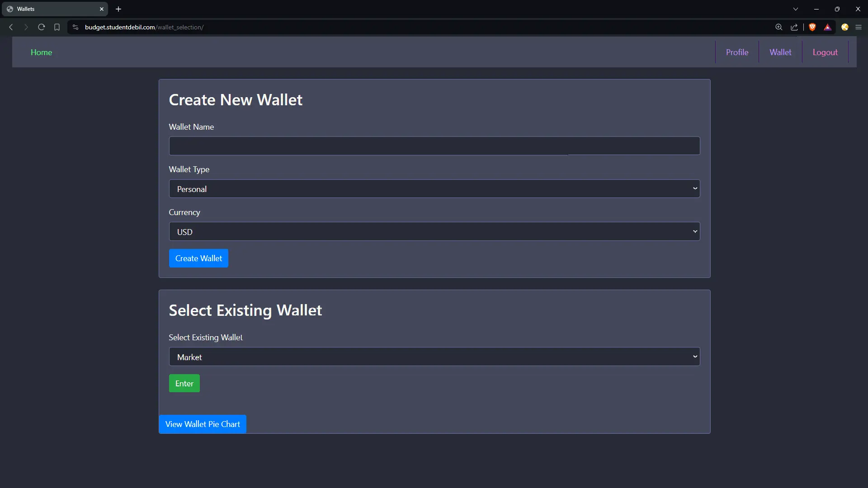Focus the Wallet Name input field

point(434,146)
